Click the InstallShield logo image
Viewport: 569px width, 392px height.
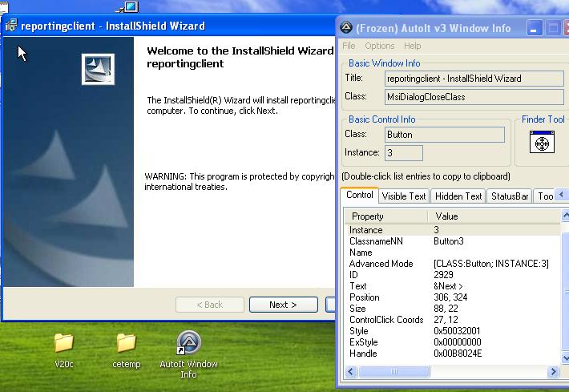click(98, 69)
